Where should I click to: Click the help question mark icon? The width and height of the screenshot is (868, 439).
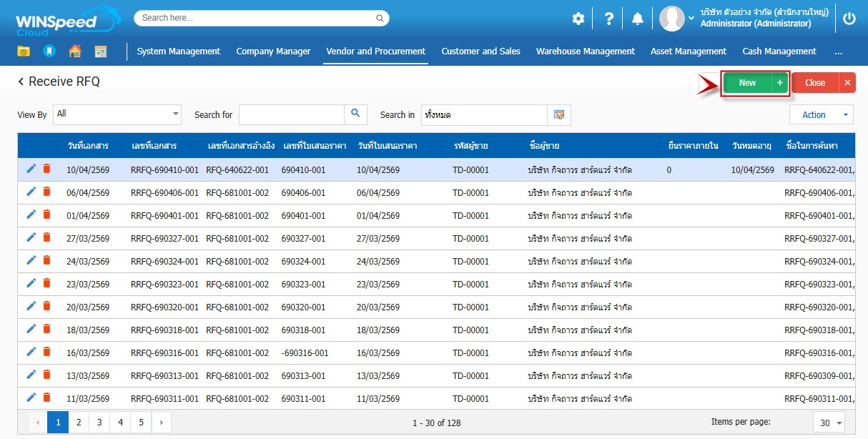point(608,19)
